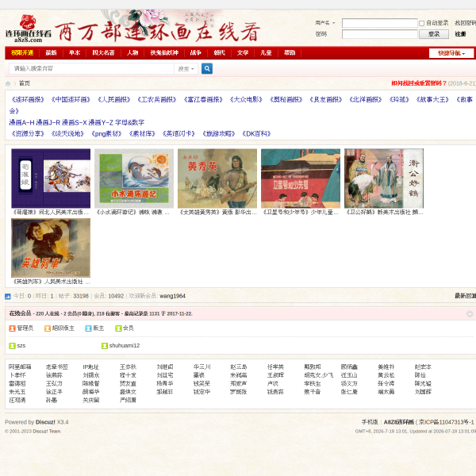Open the 四大名著 menu item
Screen dimensions: 476x476
[x=103, y=53]
